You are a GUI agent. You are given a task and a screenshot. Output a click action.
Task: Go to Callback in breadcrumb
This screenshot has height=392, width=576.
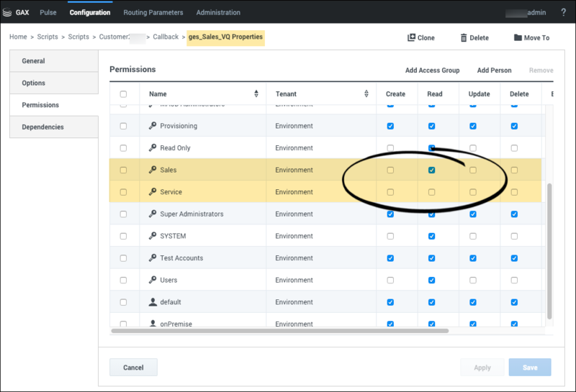tap(166, 37)
